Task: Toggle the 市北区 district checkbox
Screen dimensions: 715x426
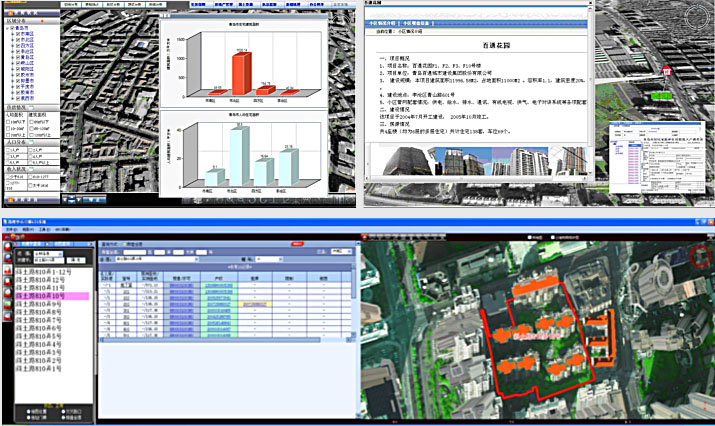Action: pyautogui.click(x=18, y=40)
